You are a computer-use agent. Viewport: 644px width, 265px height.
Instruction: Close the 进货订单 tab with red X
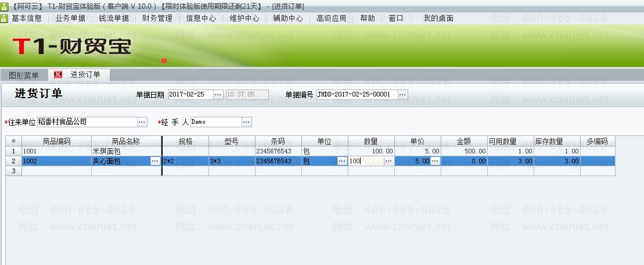point(58,75)
